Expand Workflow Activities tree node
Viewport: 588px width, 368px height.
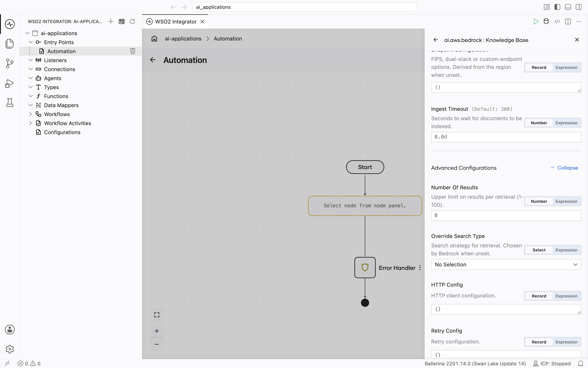(31, 123)
